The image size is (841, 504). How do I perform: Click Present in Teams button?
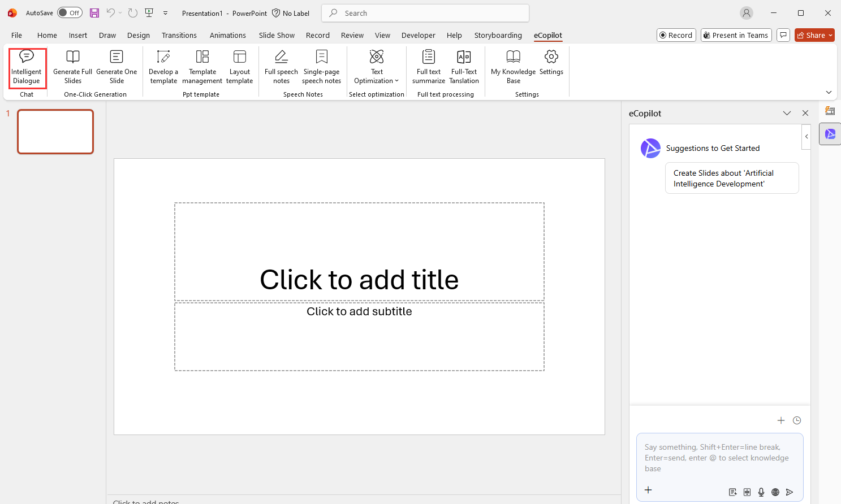pyautogui.click(x=736, y=35)
